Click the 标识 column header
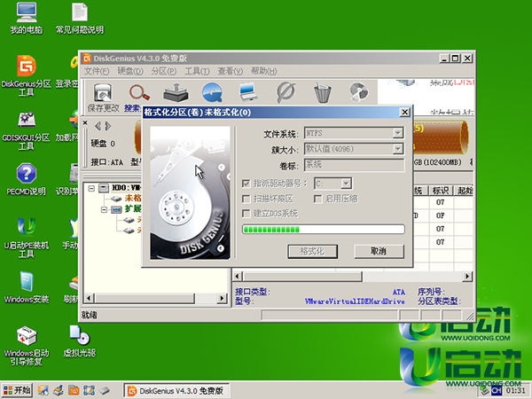 [441, 191]
